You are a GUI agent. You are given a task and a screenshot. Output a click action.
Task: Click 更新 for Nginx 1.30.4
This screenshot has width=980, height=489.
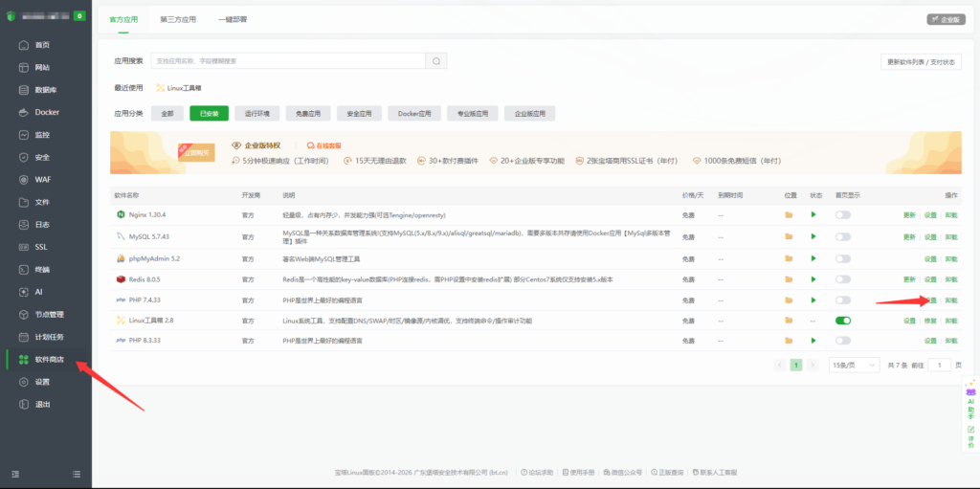[x=909, y=215]
